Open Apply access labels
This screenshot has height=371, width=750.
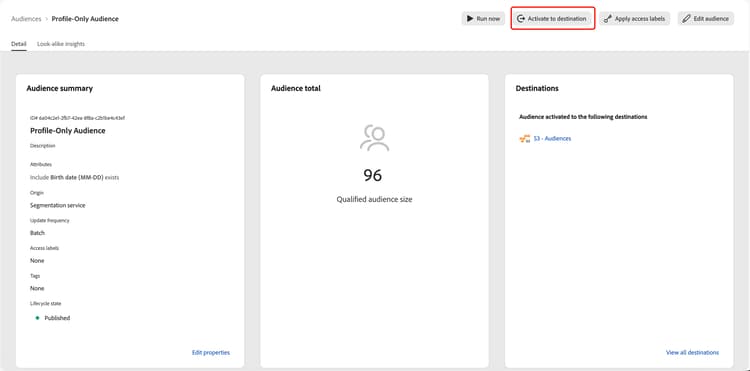tap(635, 19)
